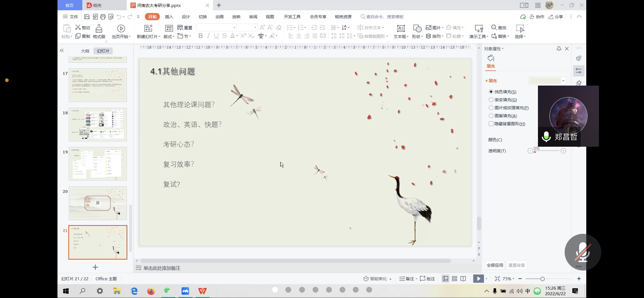Open the Insert (插入) ribbon tab
Viewport: 644px width, 298px height.
coord(169,17)
